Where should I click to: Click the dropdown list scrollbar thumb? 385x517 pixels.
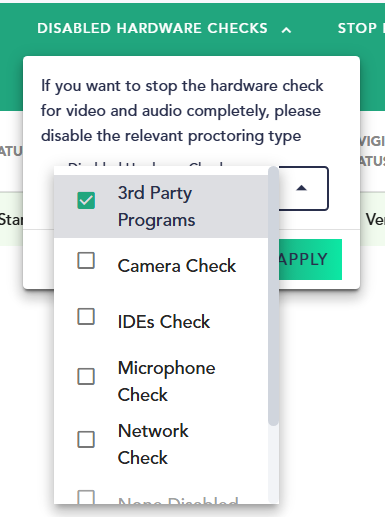273,296
